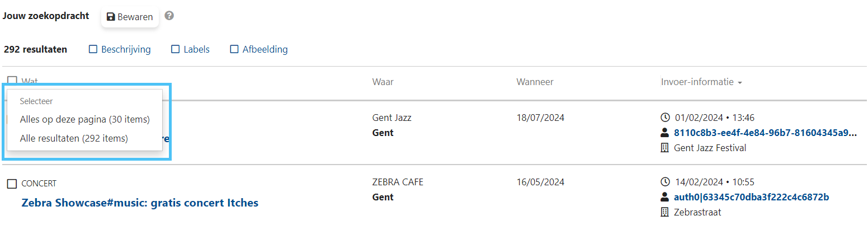Toggle the select-all checkbox beside Wat
Image resolution: width=868 pixels, height=225 pixels.
coord(12,81)
